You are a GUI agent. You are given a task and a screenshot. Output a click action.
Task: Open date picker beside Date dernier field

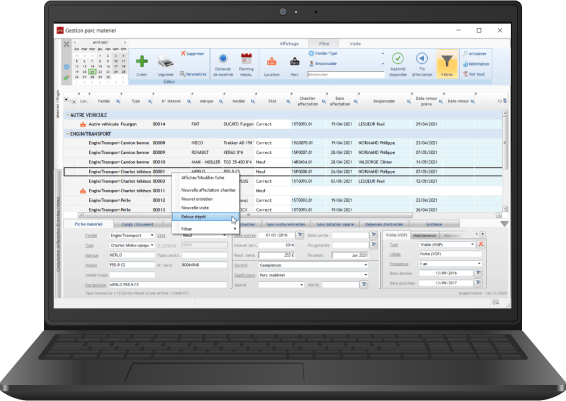tap(478, 273)
